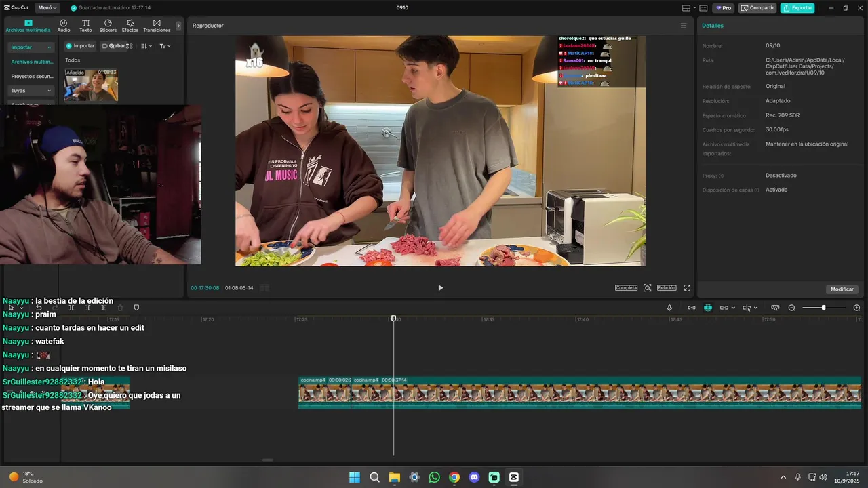The height and width of the screenshot is (488, 868).
Task: Open the Texto tab
Action: pyautogui.click(x=85, y=26)
